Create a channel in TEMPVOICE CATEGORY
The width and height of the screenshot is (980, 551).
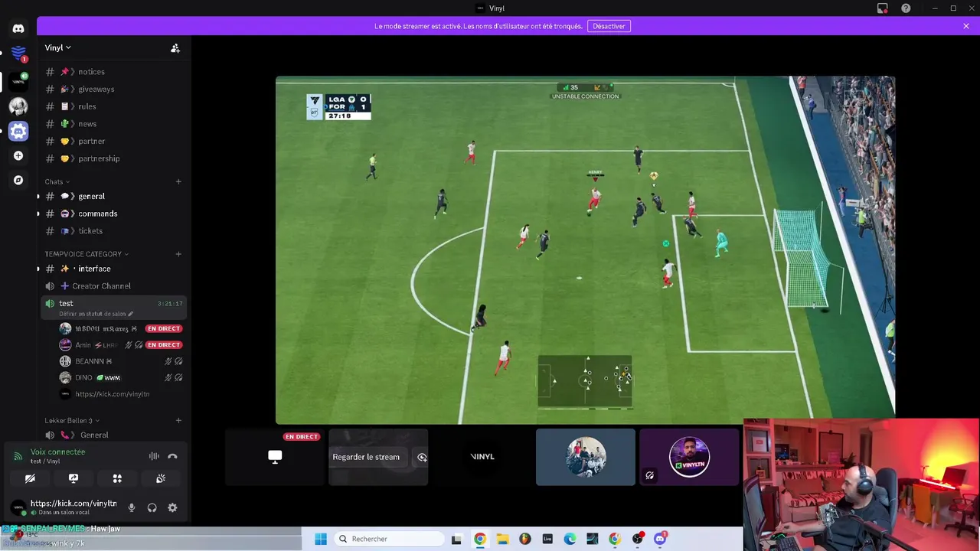tap(178, 254)
